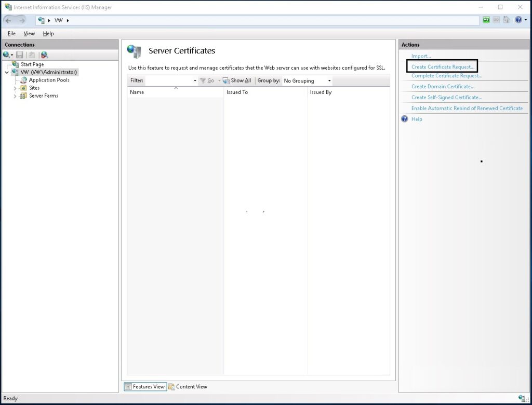Collapse the VW server node
532x405 pixels.
tap(6, 73)
